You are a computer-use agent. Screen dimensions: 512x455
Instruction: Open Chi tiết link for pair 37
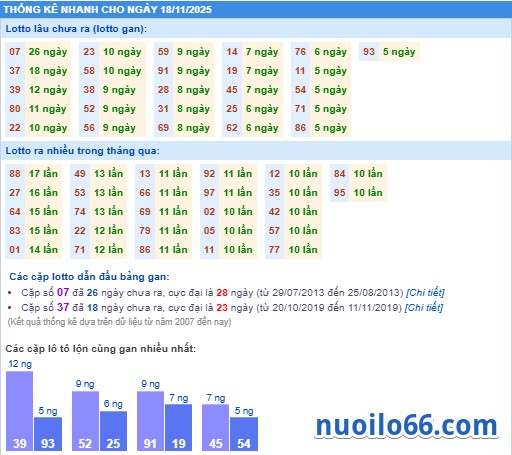[x=424, y=307]
